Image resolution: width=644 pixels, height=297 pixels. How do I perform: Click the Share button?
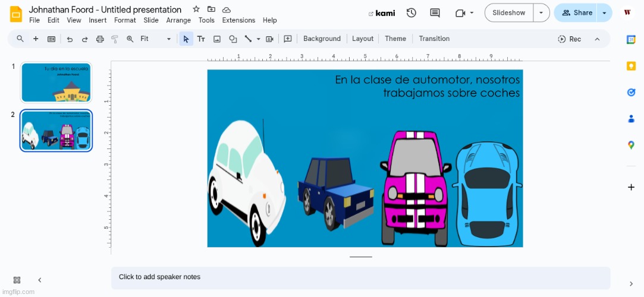pos(576,12)
